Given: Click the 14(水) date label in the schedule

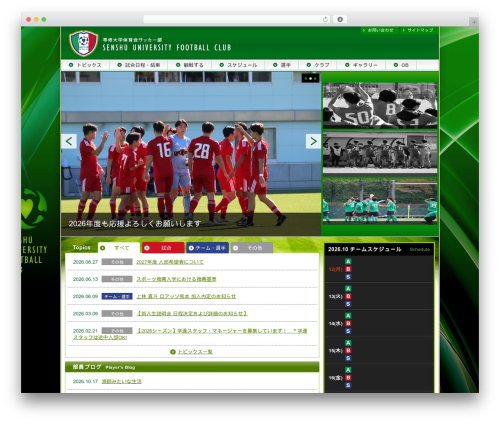Looking at the screenshot, I should 335,323.
